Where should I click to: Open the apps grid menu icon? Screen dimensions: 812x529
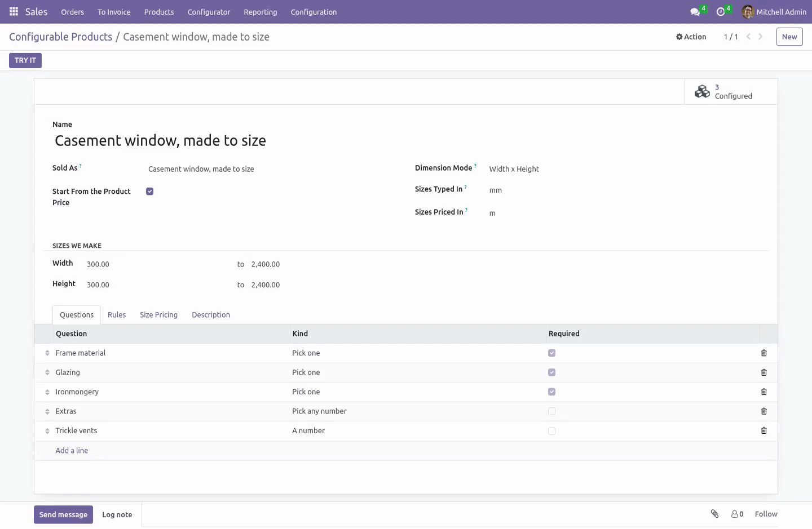[x=14, y=12]
